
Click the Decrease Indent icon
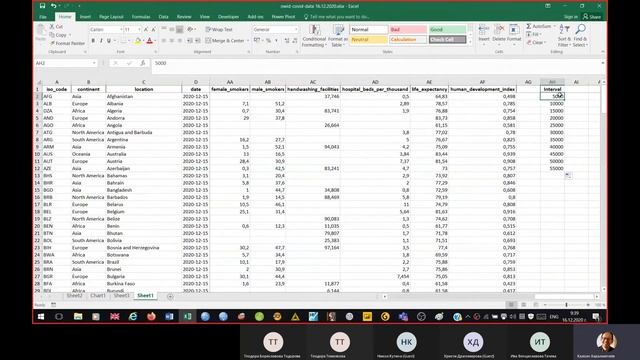tap(190, 40)
